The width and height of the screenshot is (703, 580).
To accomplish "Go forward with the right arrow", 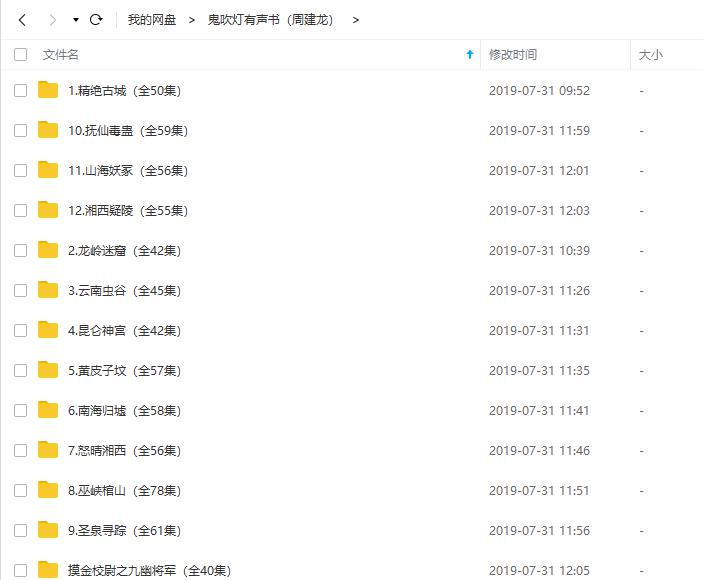I will tap(52, 20).
